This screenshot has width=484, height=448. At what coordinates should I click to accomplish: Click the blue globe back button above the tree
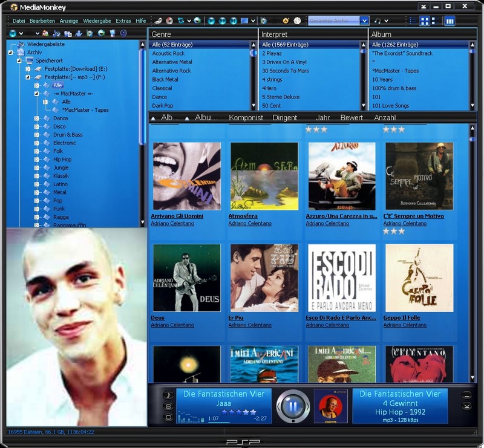[x=13, y=33]
